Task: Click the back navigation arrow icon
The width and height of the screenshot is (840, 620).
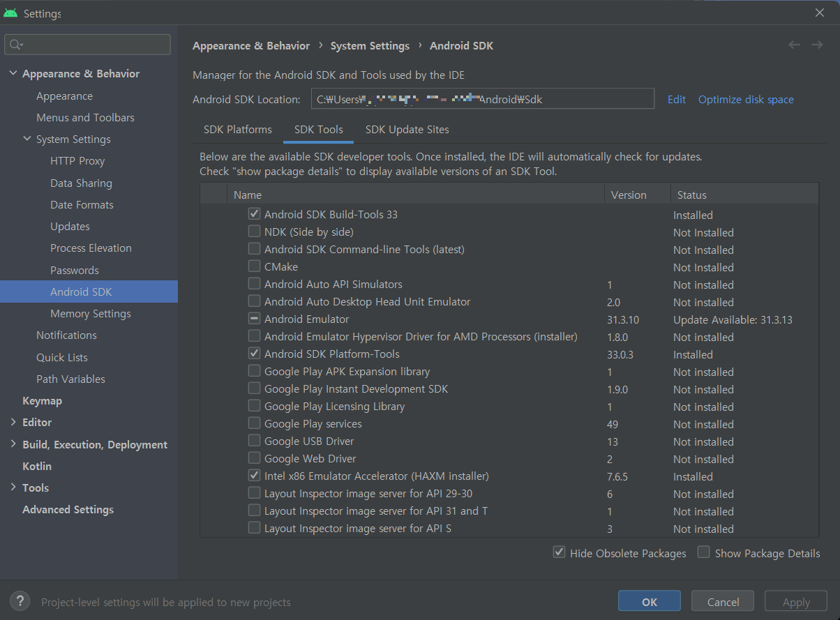Action: pos(794,45)
